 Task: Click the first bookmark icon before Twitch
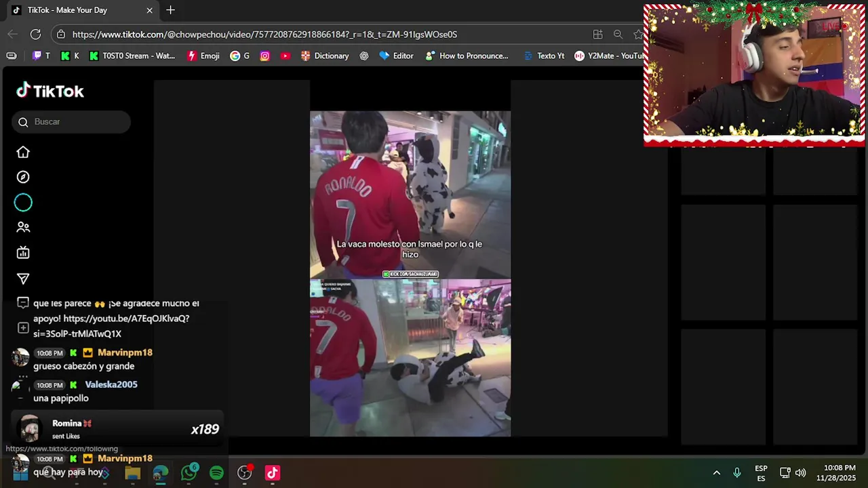click(x=12, y=56)
